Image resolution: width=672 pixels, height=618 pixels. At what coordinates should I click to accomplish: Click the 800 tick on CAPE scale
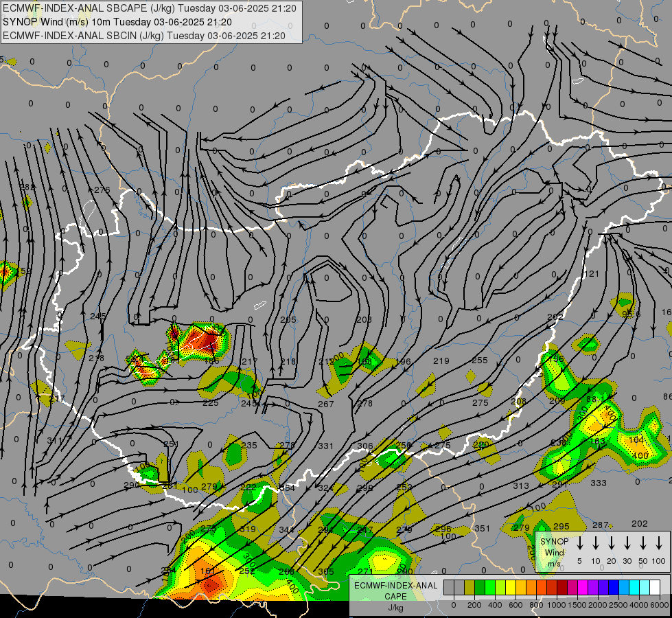tap(536, 605)
